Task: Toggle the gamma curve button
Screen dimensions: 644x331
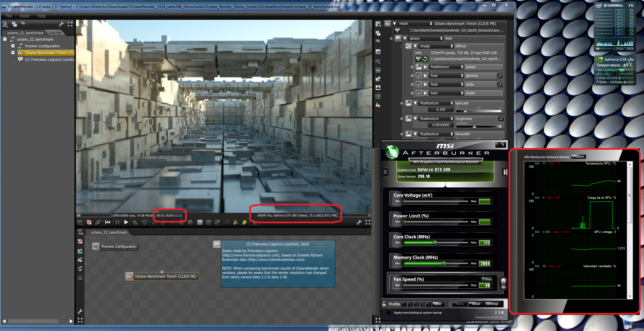Action: pos(499,76)
